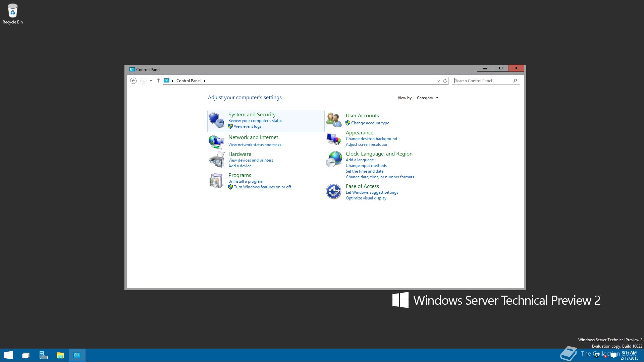Image resolution: width=644 pixels, height=362 pixels.
Task: Open Optimize visual display link
Action: tap(366, 198)
